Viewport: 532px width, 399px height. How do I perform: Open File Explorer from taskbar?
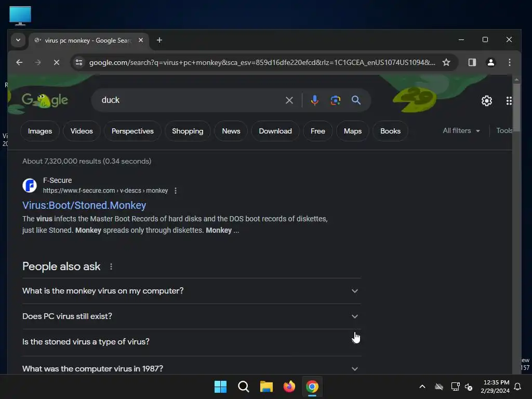pyautogui.click(x=267, y=387)
